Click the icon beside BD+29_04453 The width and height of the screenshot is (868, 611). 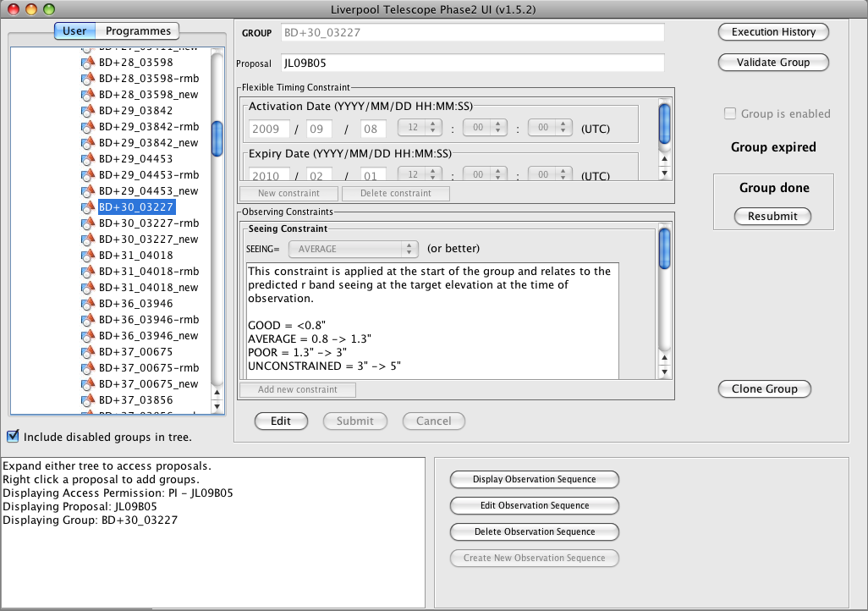coord(87,158)
